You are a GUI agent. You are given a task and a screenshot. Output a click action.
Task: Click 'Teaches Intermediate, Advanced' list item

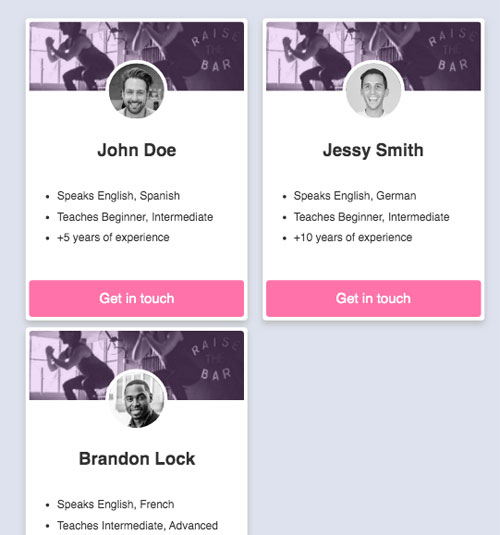[137, 525]
